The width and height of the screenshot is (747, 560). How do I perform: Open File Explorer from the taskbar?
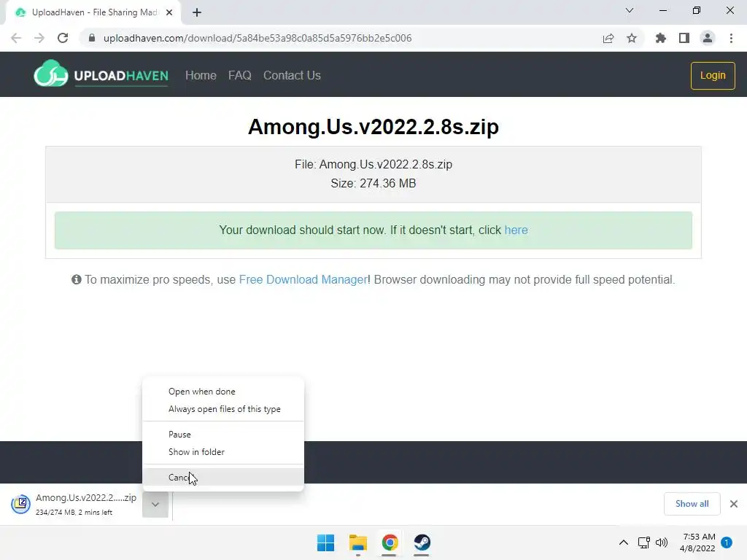click(357, 542)
